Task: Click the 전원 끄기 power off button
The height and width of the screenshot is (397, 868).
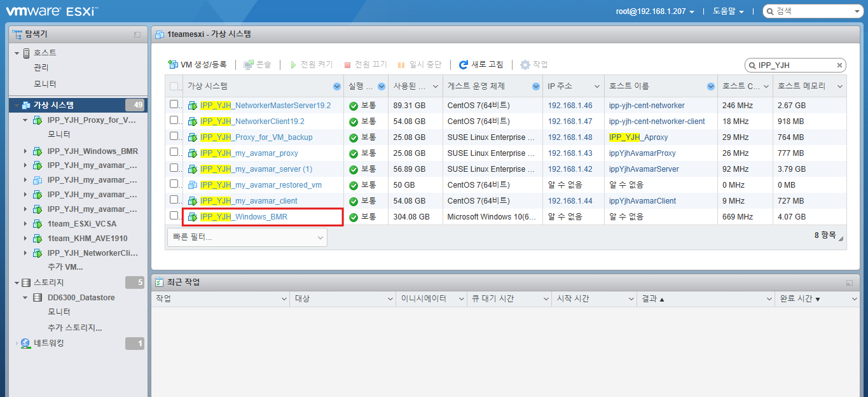Action: 366,65
